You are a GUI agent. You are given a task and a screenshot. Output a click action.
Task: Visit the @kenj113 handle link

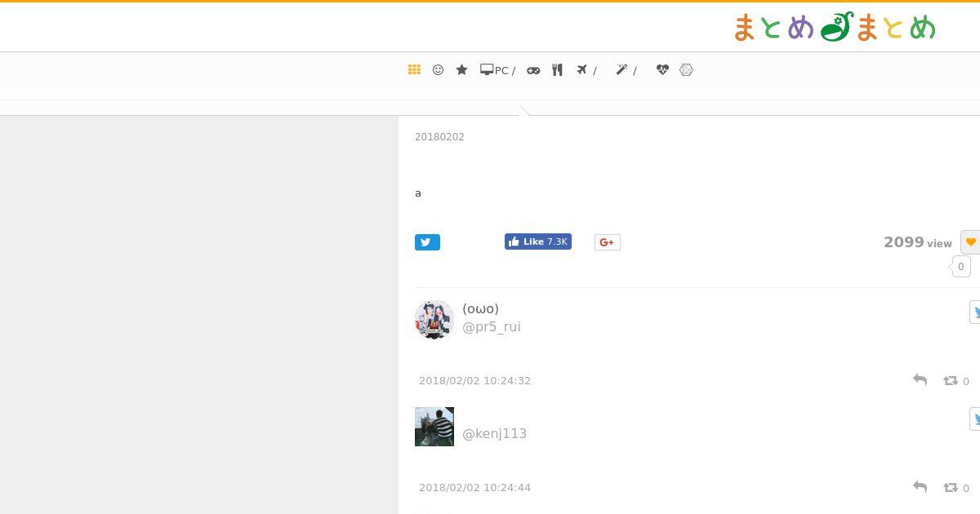(x=494, y=433)
